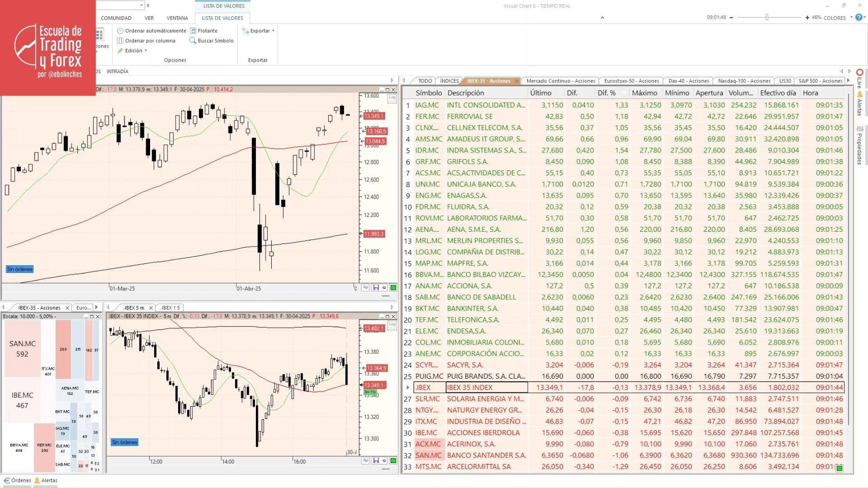The width and height of the screenshot is (868, 488).
Task: Open the Propiedades side panel
Action: point(860,145)
